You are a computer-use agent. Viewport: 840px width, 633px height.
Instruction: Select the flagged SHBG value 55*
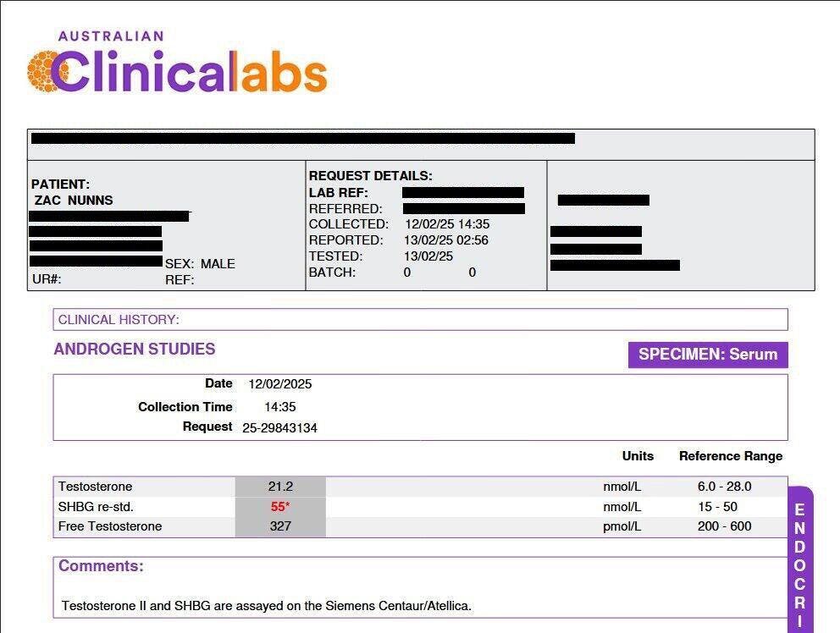pyautogui.click(x=280, y=507)
